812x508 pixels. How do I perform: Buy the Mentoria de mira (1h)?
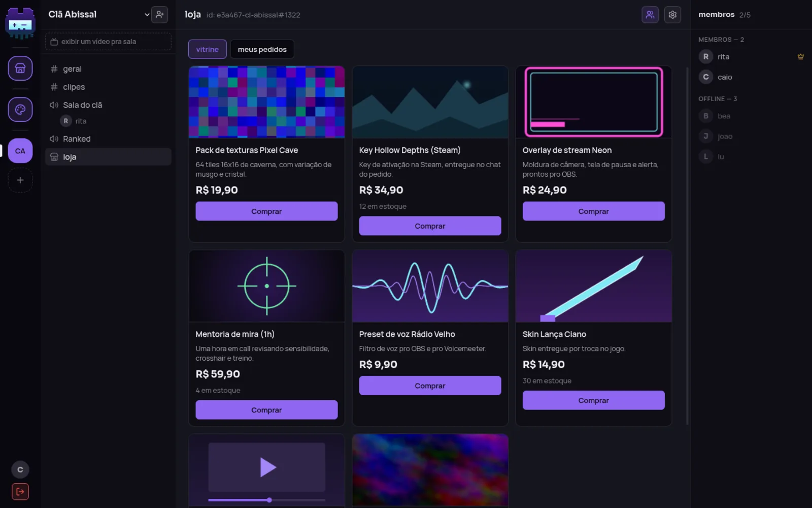pos(266,410)
